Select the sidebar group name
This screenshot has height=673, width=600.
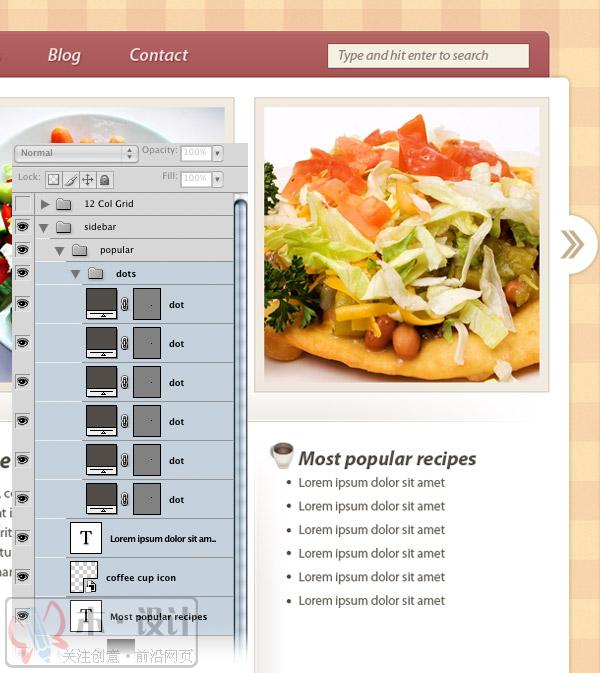point(100,227)
